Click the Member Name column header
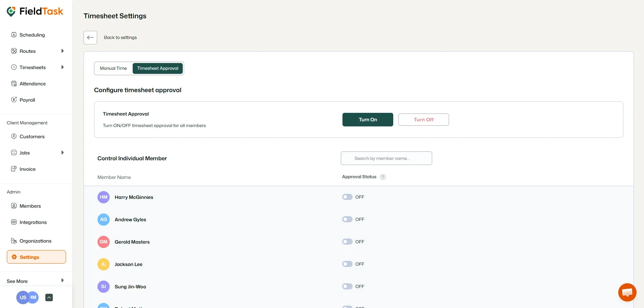644x308 pixels. (114, 177)
